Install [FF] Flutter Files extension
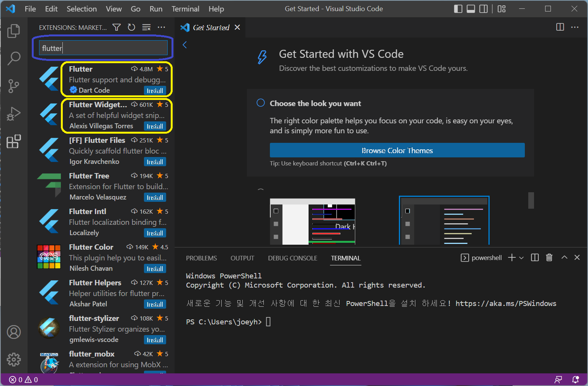This screenshot has width=588, height=386. [155, 162]
